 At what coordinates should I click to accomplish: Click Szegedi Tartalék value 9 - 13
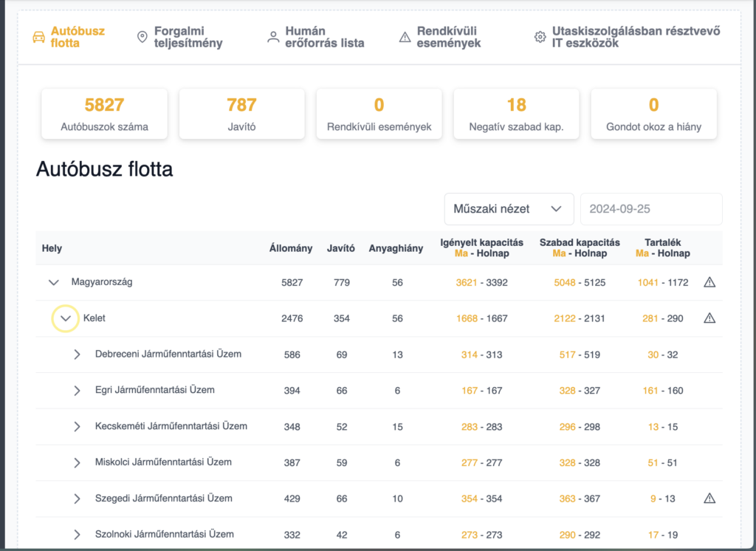663,499
